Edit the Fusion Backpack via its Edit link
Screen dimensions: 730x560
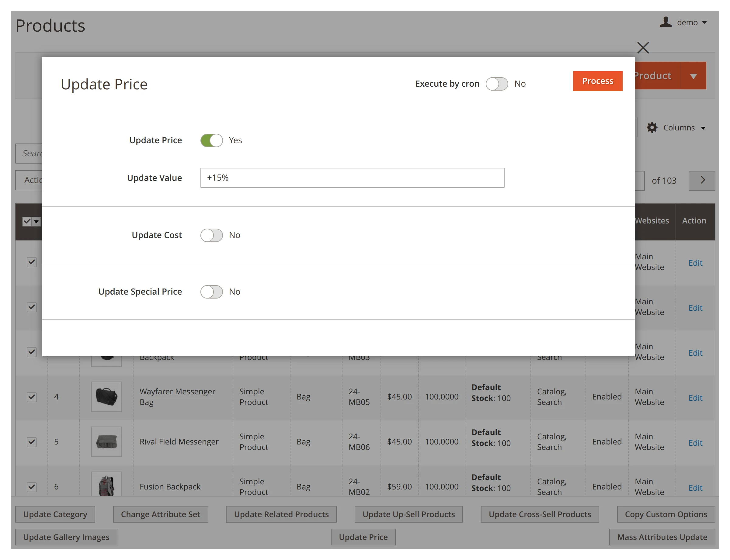click(695, 487)
